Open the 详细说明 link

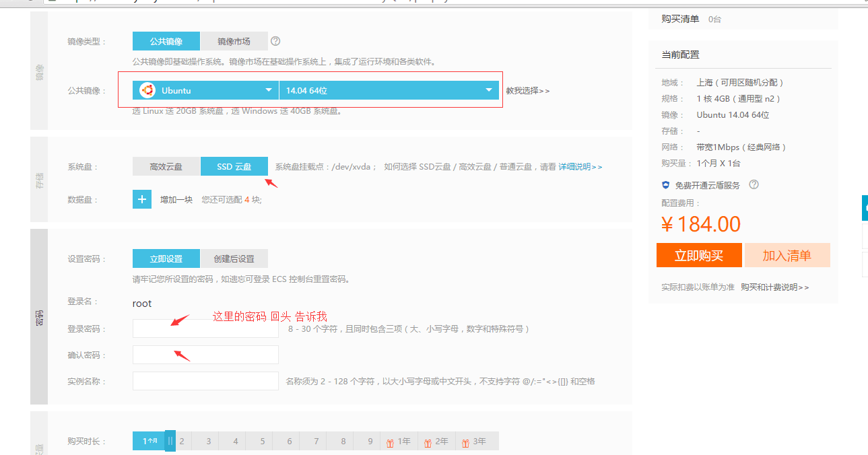(x=580, y=167)
